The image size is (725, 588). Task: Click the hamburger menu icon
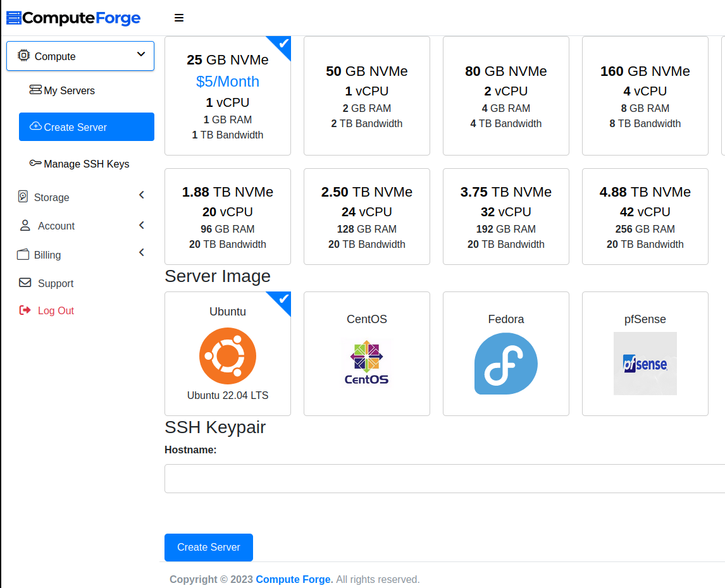pyautogui.click(x=179, y=18)
